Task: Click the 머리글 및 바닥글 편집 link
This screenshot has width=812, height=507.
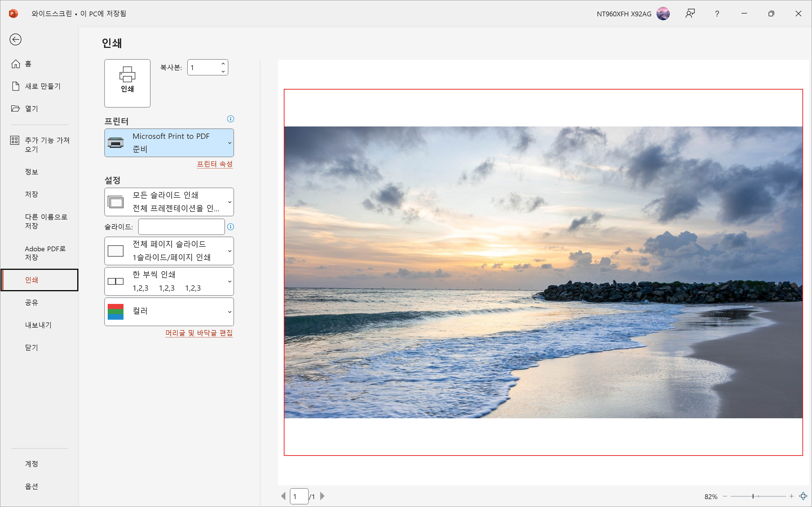Action: 199,333
